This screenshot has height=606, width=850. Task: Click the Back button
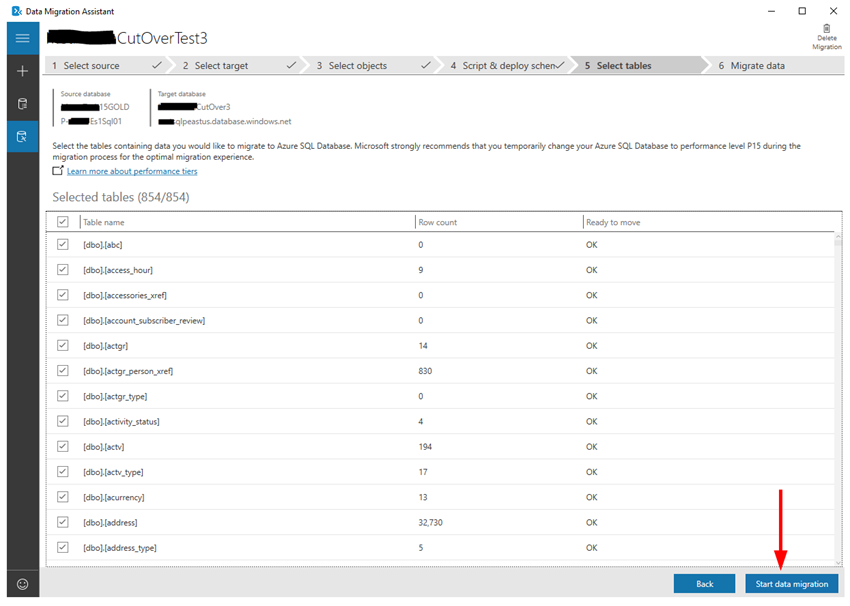(704, 583)
